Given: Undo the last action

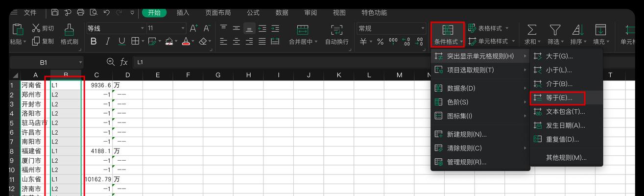Looking at the screenshot, I should point(107,12).
